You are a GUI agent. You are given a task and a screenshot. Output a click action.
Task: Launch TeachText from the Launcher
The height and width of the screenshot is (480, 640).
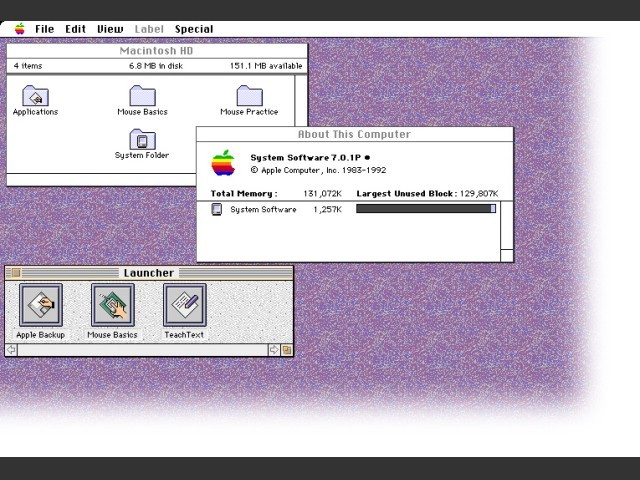pyautogui.click(x=184, y=305)
